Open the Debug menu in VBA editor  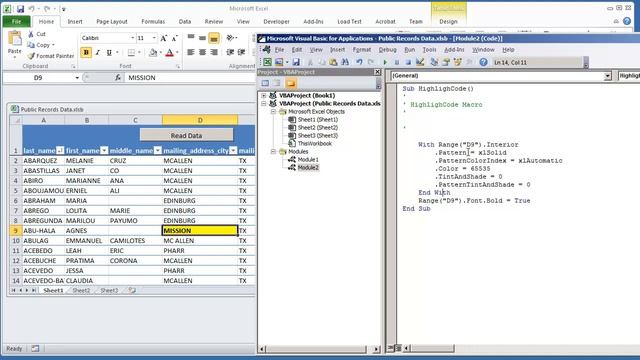point(387,50)
